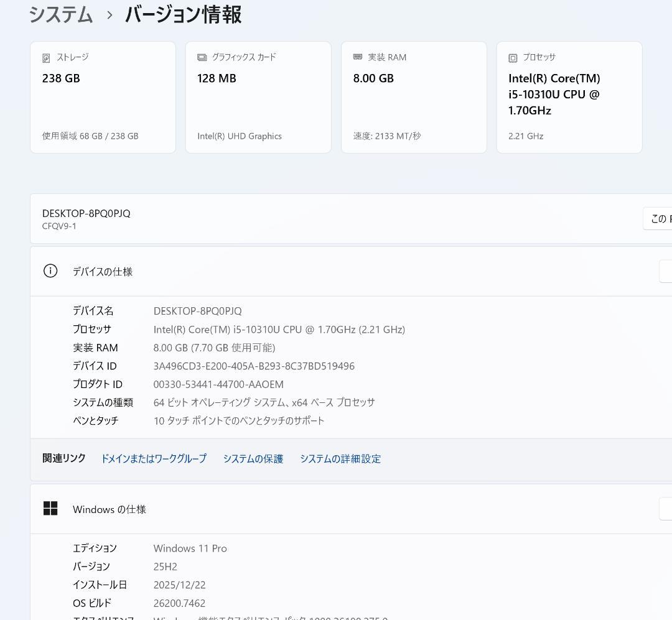This screenshot has height=620, width=672.
Task: Click the graphics card icon above 128 MB
Action: click(x=200, y=57)
